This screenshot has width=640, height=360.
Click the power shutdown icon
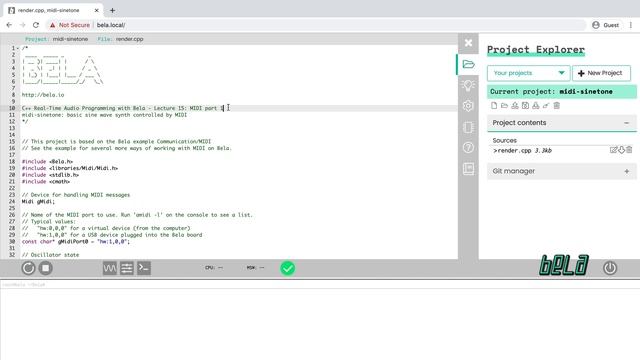610,268
